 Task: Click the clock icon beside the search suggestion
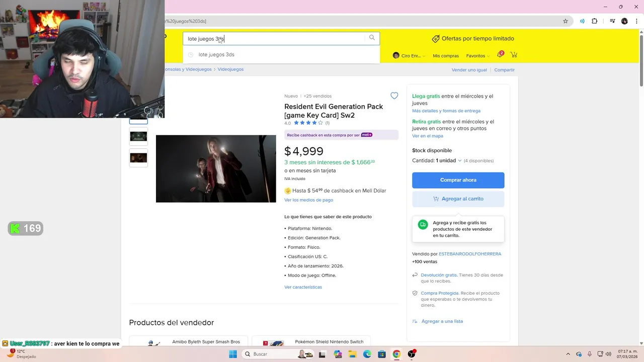point(191,55)
